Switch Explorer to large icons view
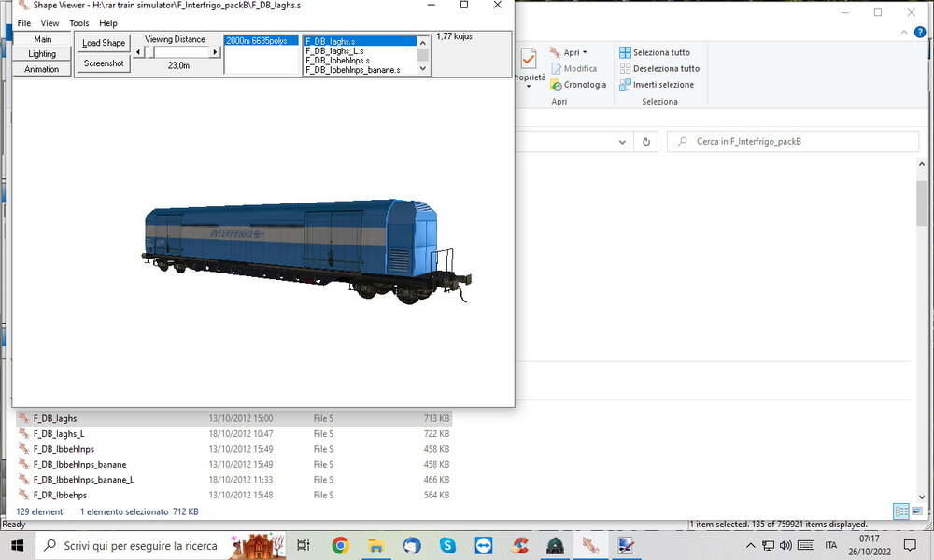 [x=917, y=511]
